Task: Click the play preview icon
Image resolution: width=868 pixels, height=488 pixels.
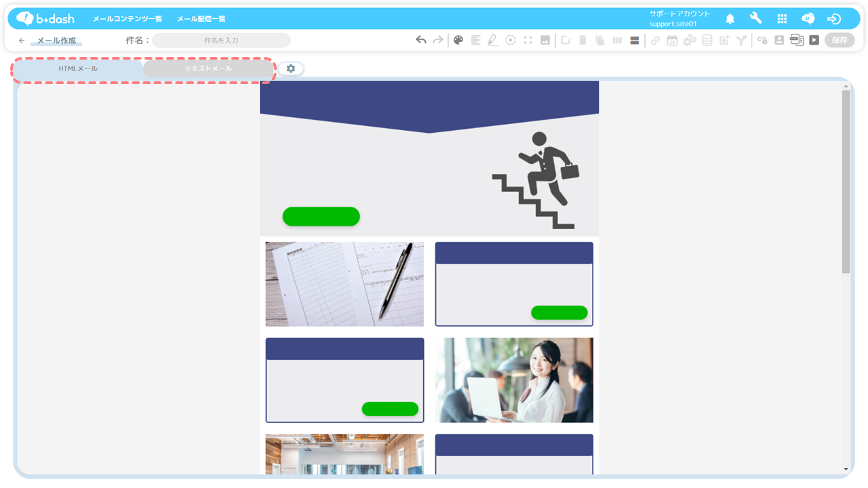Action: [814, 40]
